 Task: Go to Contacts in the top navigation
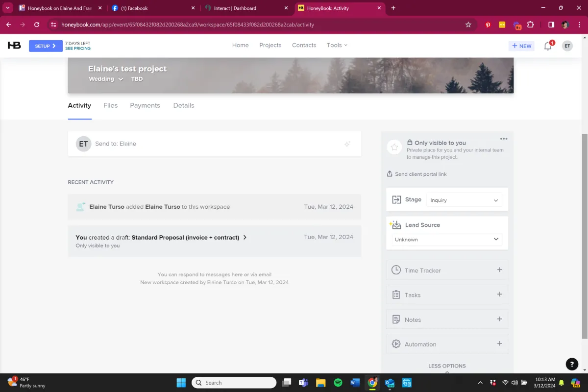(304, 45)
